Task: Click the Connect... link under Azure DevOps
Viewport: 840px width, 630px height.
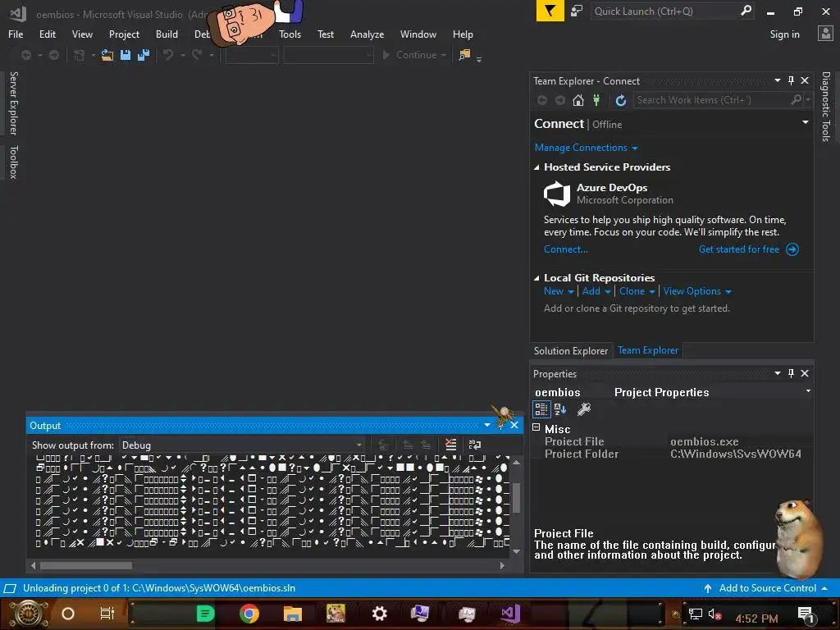Action: pyautogui.click(x=566, y=249)
